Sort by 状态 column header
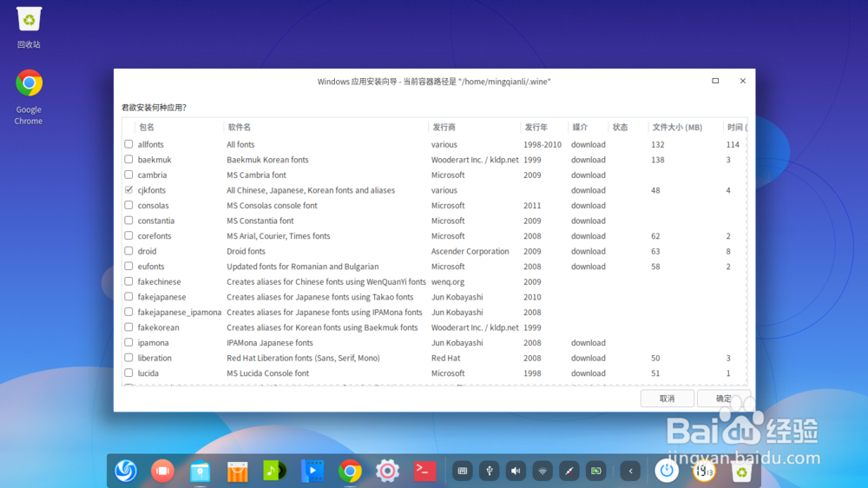 tap(628, 127)
